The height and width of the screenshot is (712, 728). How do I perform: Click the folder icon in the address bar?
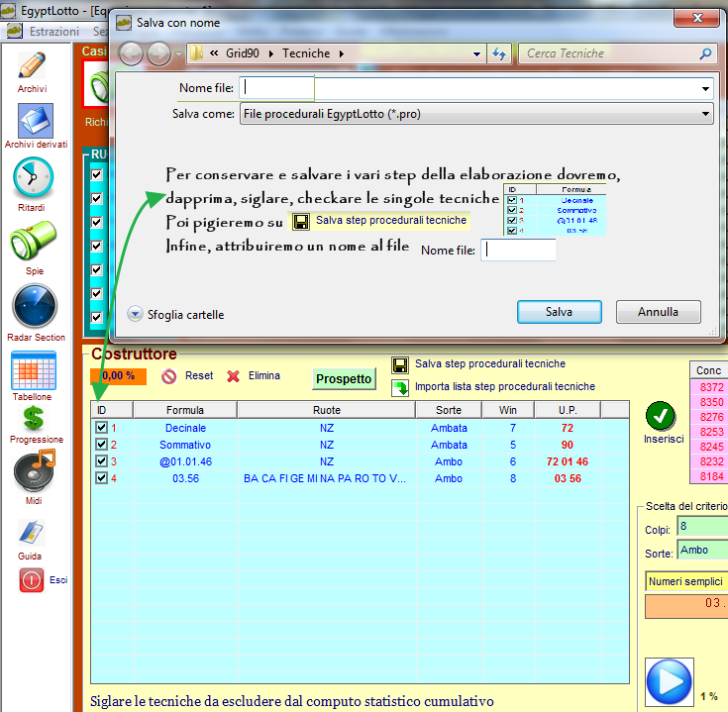pyautogui.click(x=197, y=52)
